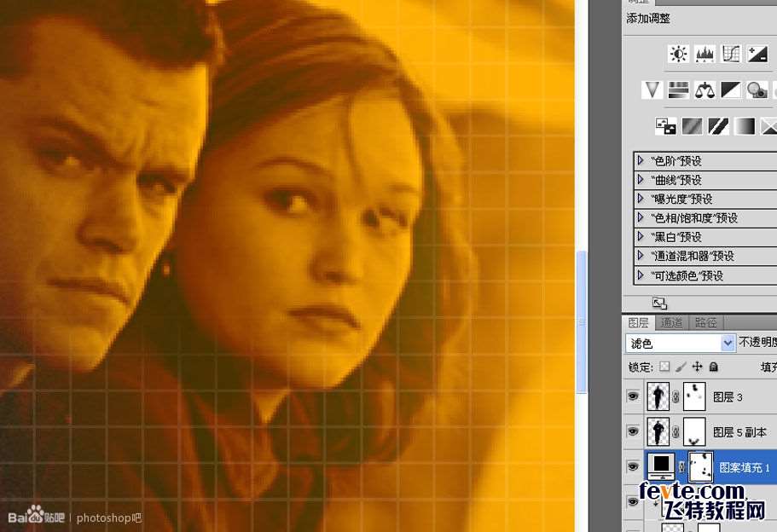The image size is (777, 532).
Task: Switch to the 通道 tab
Action: click(671, 323)
